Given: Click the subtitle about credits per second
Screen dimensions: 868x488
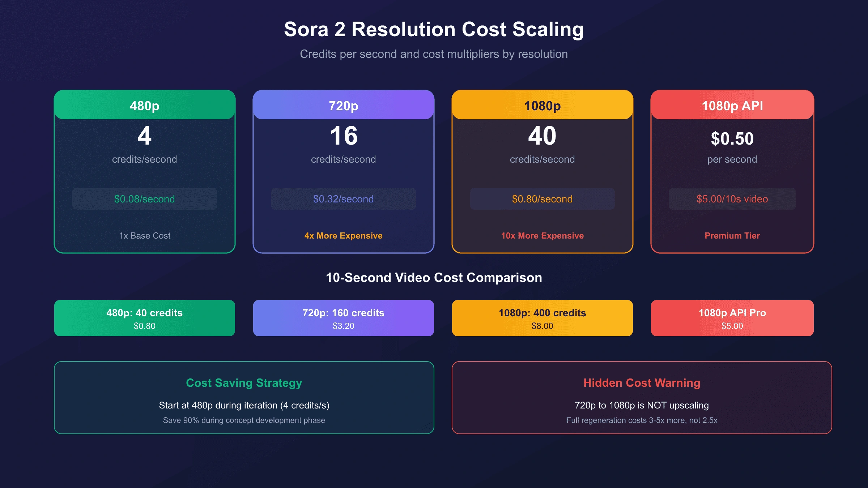Looking at the screenshot, I should click(x=434, y=54).
